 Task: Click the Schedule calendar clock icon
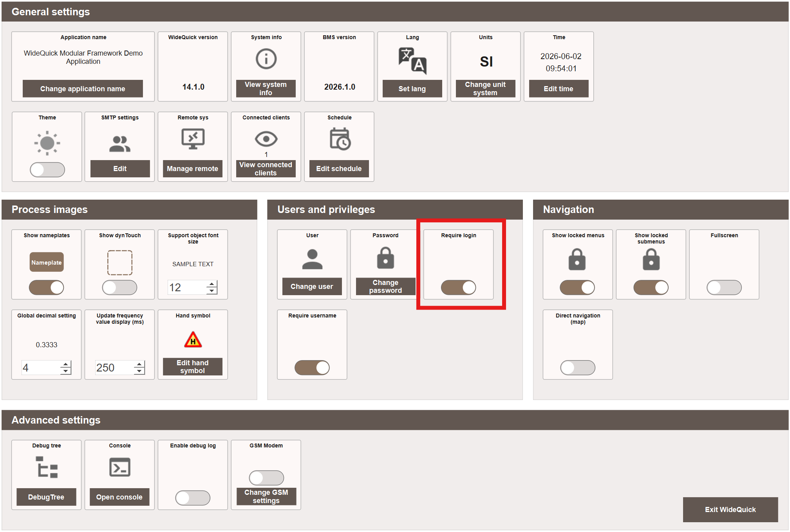click(340, 139)
